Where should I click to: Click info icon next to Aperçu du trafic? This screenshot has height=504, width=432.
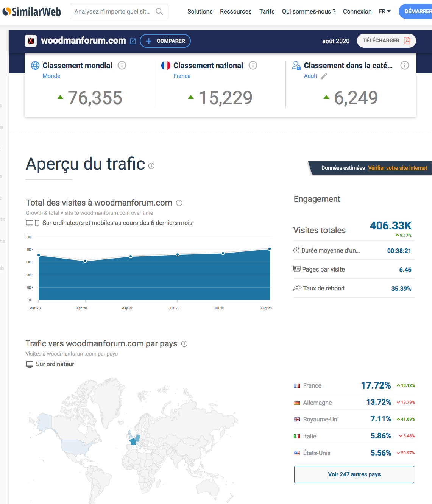151,166
